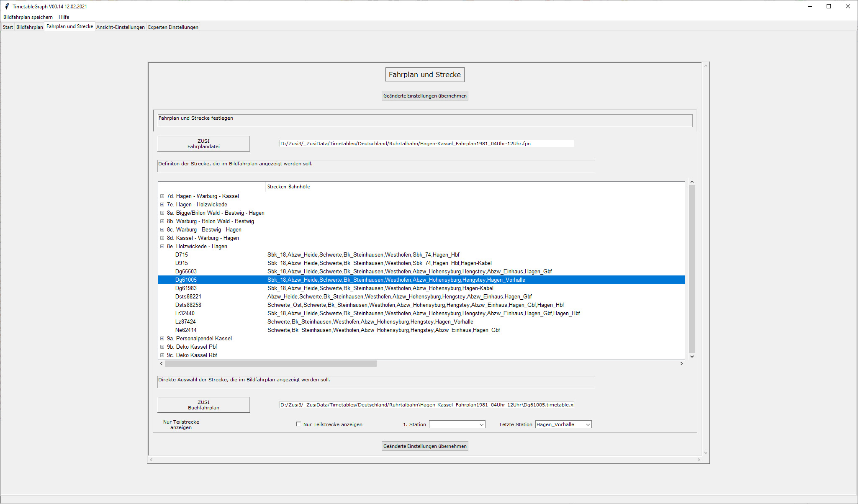Screen dimensions: 858x504
Task: Click the Fahrplandatei path input field
Action: click(x=426, y=144)
